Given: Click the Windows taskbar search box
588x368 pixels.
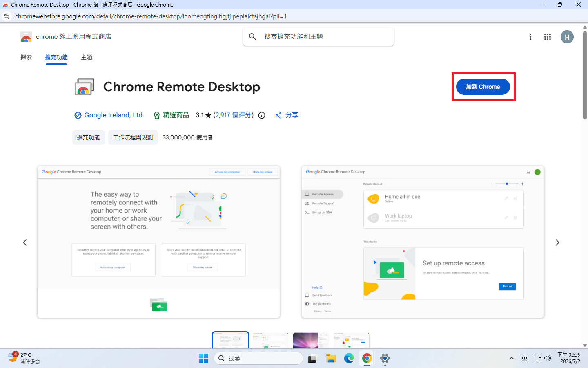Looking at the screenshot, I should [258, 358].
